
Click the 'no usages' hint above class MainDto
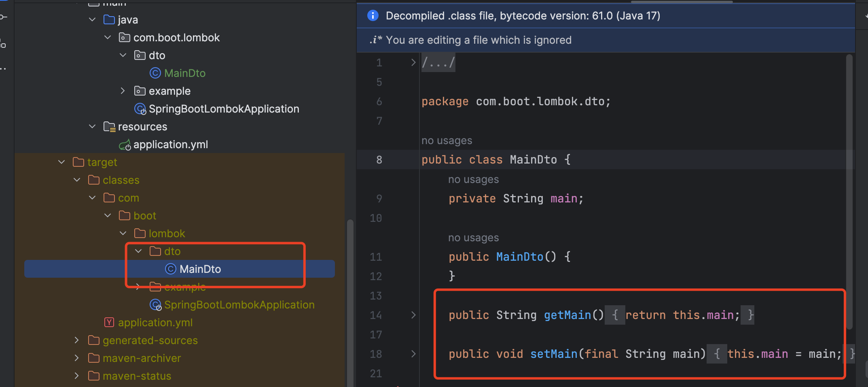[x=447, y=140]
